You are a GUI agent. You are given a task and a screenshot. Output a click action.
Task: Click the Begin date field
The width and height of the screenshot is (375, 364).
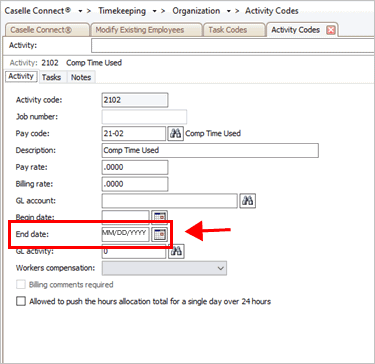126,216
